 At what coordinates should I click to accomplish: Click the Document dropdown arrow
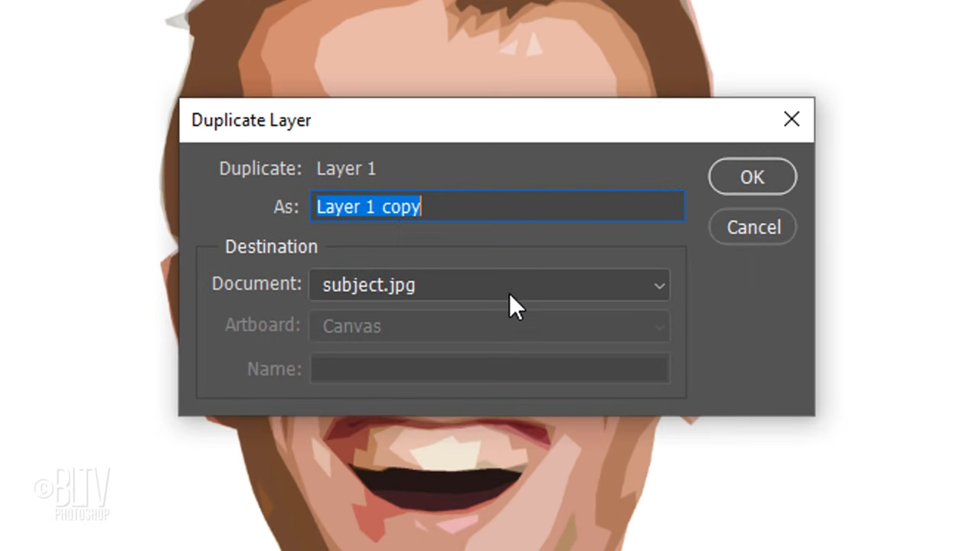click(x=658, y=285)
